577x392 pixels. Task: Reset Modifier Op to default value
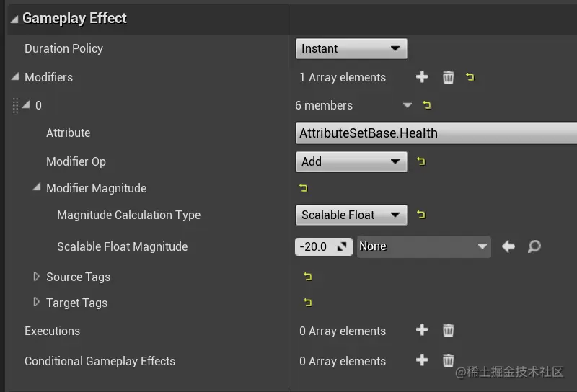421,161
